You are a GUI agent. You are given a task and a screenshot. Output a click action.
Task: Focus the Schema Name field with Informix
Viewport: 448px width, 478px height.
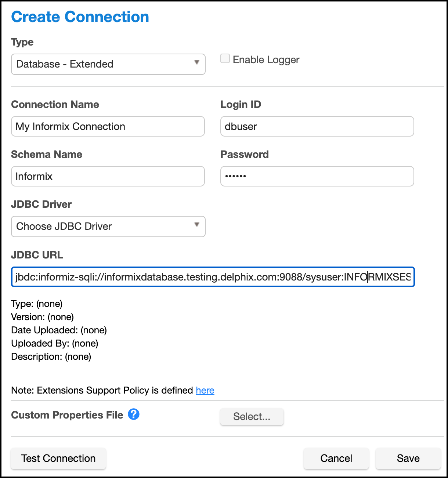coord(108,177)
